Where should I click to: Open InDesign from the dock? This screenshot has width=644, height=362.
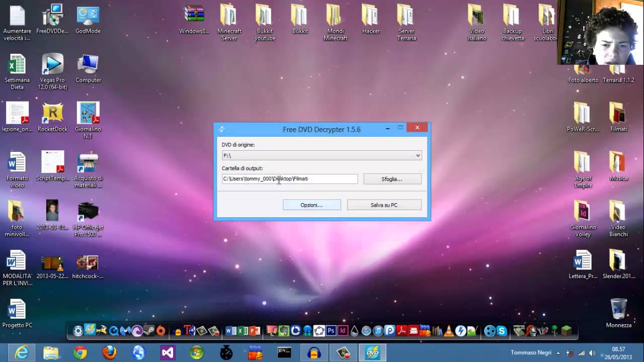(x=343, y=331)
